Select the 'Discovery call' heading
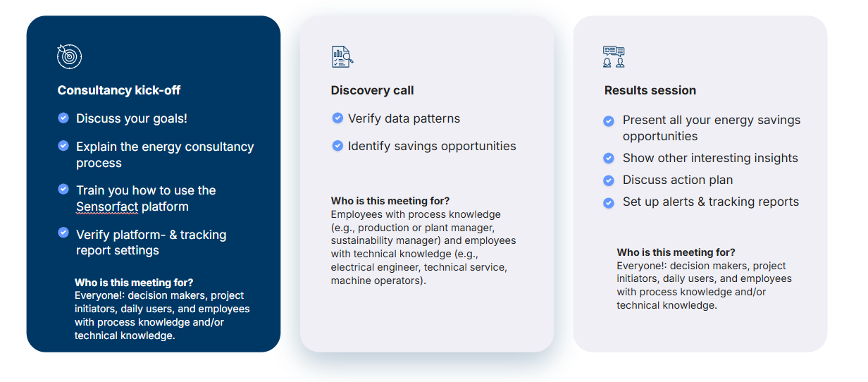 372,90
